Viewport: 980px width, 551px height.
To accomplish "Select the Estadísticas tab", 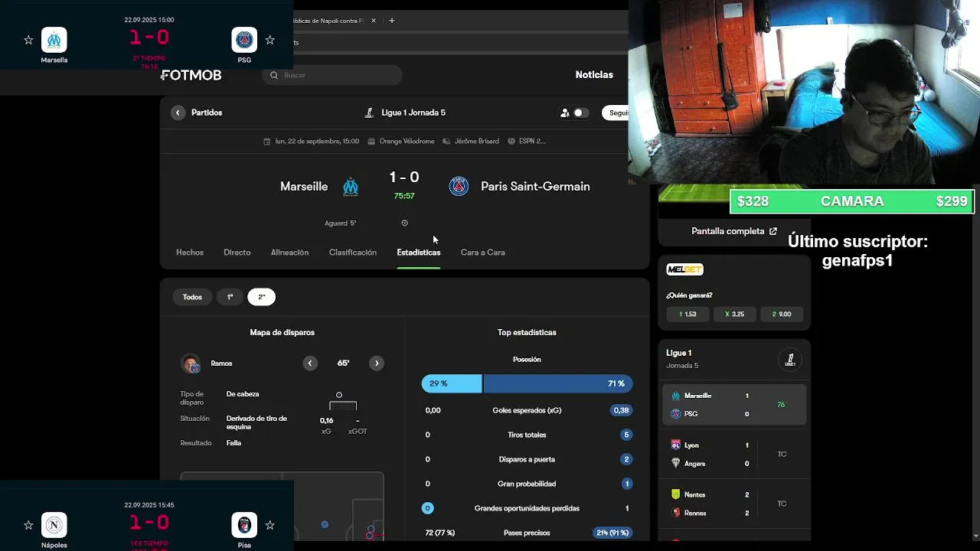I will point(419,253).
